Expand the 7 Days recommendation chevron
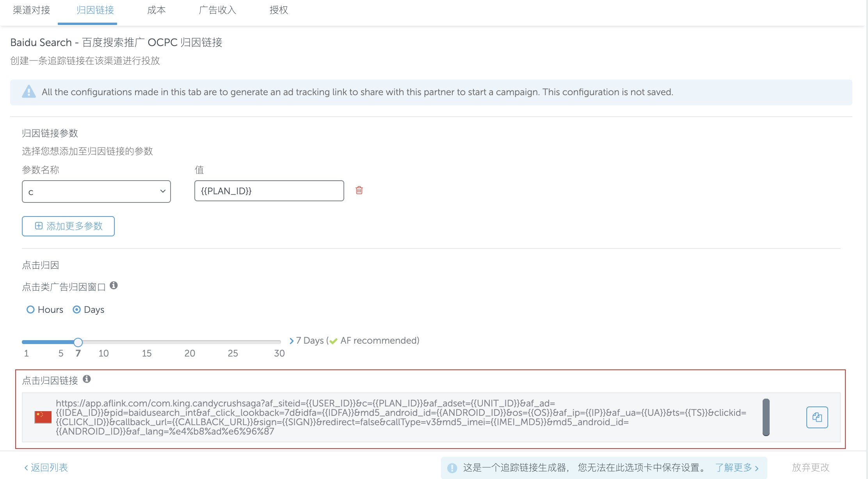The width and height of the screenshot is (868, 479). click(x=292, y=341)
